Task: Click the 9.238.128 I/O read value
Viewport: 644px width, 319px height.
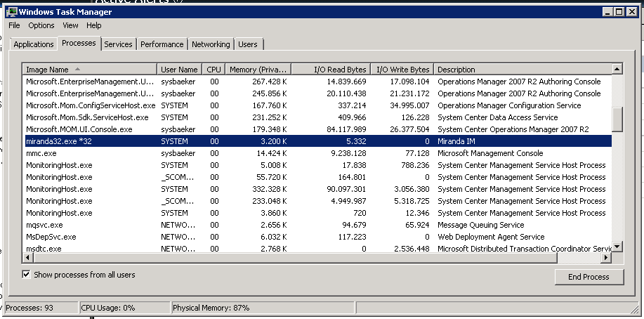Action: pyautogui.click(x=349, y=153)
